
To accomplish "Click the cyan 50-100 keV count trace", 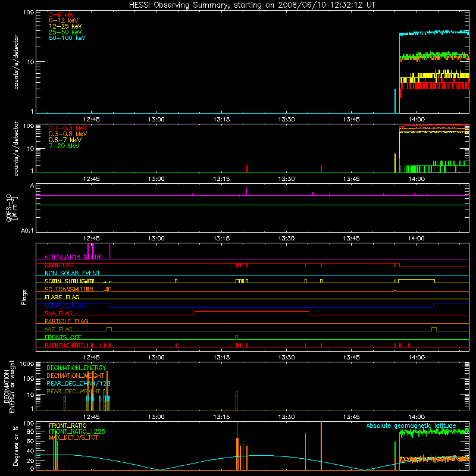I will click(434, 33).
